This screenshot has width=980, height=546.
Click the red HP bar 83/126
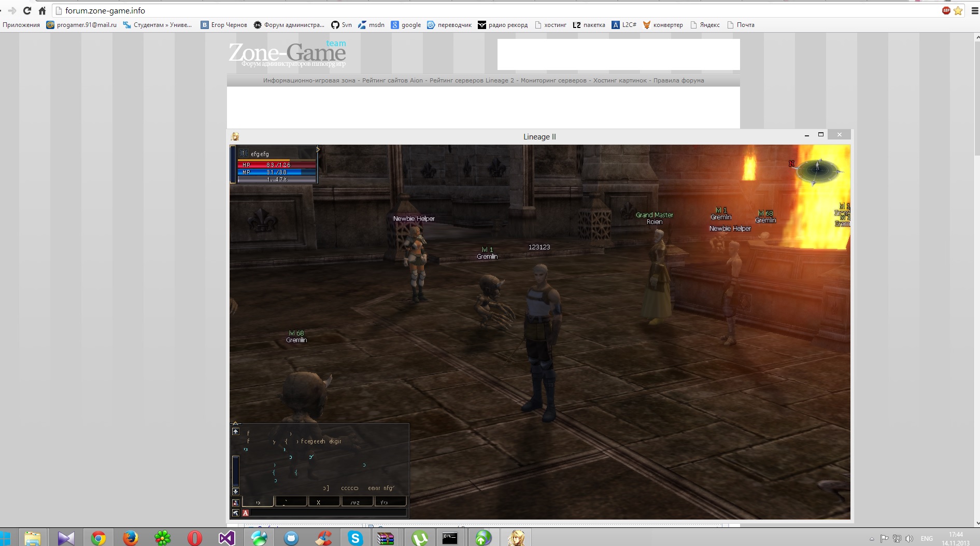click(x=277, y=165)
